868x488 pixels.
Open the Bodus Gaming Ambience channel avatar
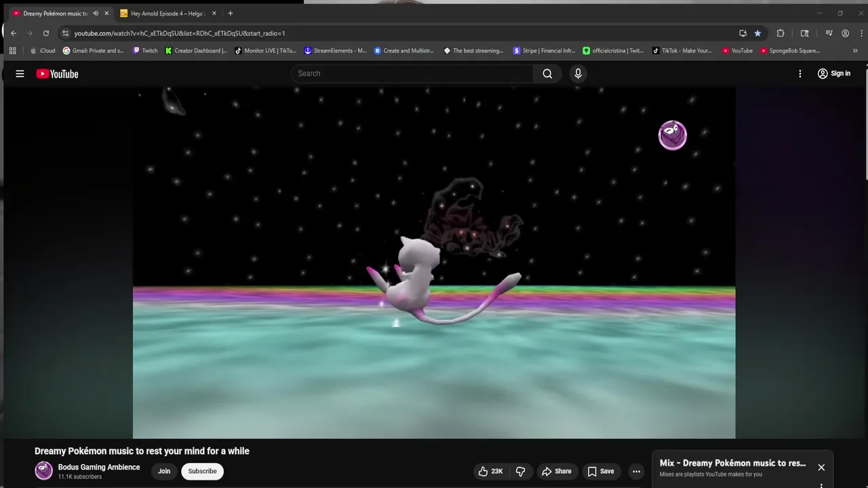(43, 471)
